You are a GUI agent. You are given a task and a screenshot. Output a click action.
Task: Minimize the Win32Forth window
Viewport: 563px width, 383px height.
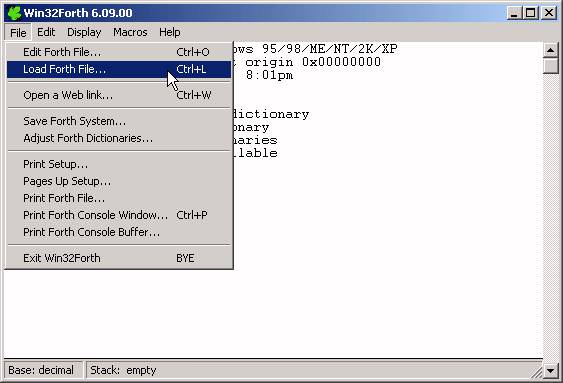514,13
